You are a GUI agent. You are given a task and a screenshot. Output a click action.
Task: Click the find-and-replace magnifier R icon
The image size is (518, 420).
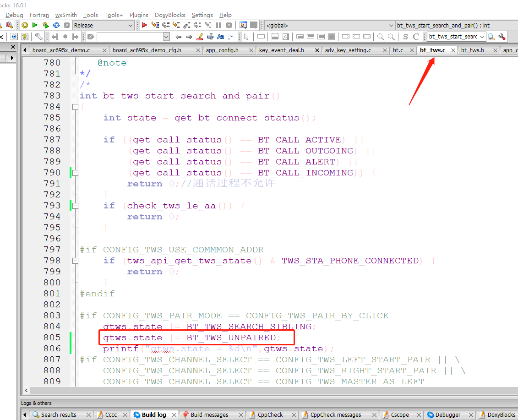click(x=9, y=25)
